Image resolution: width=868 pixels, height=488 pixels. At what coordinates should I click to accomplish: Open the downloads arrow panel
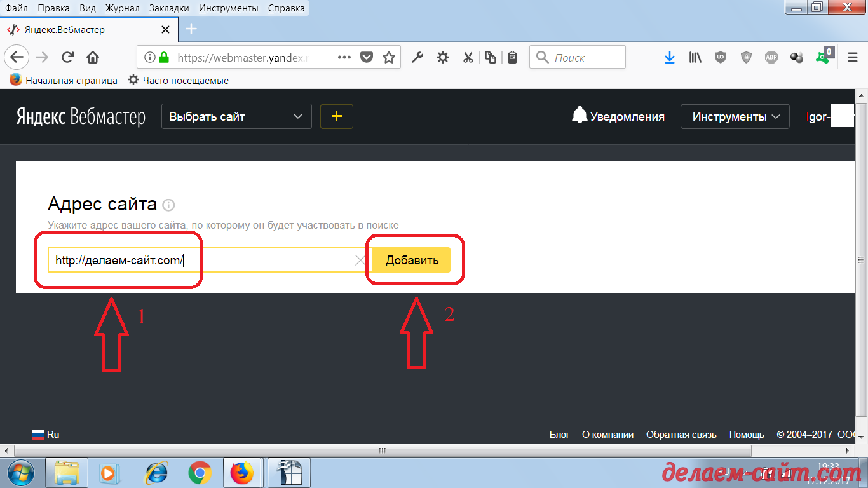(x=669, y=57)
